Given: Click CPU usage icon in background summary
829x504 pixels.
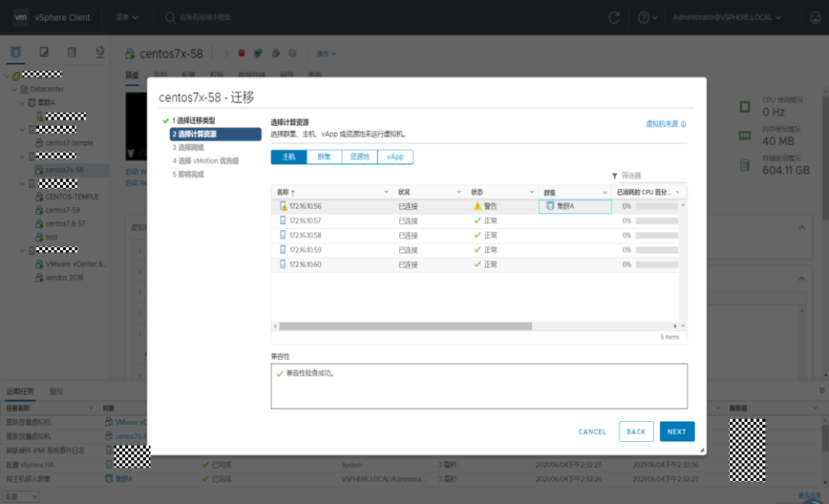Looking at the screenshot, I should [x=745, y=107].
